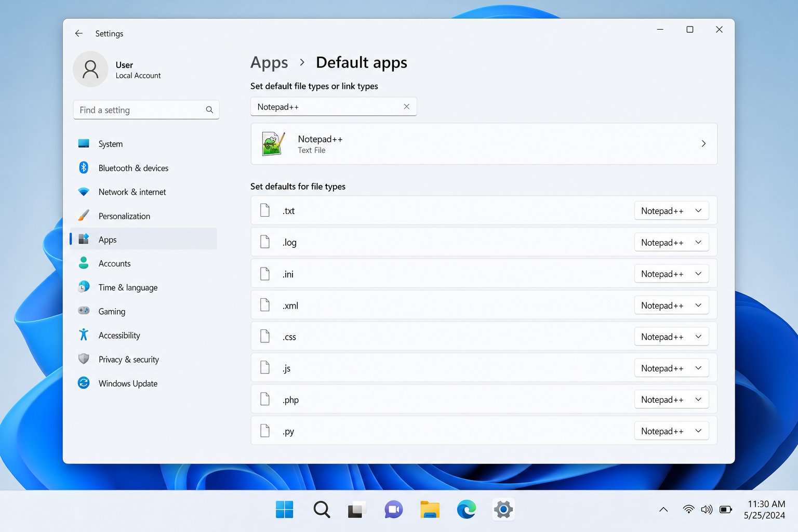Open Network & internet settings
This screenshot has width=798, height=532.
[x=143, y=192]
